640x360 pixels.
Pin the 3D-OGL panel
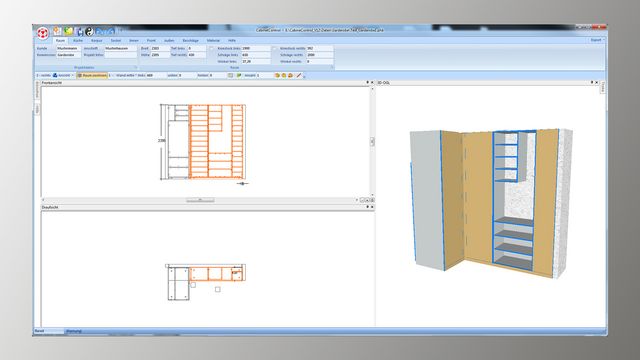tap(592, 82)
